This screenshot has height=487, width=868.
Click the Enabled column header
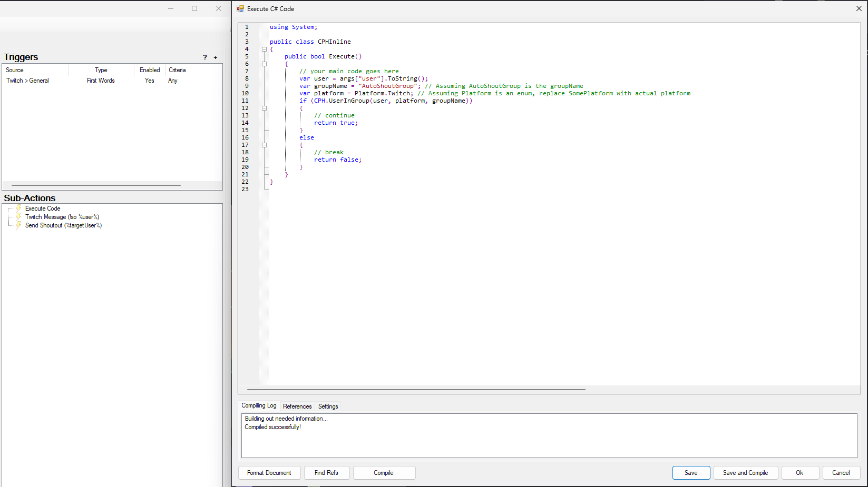point(150,70)
